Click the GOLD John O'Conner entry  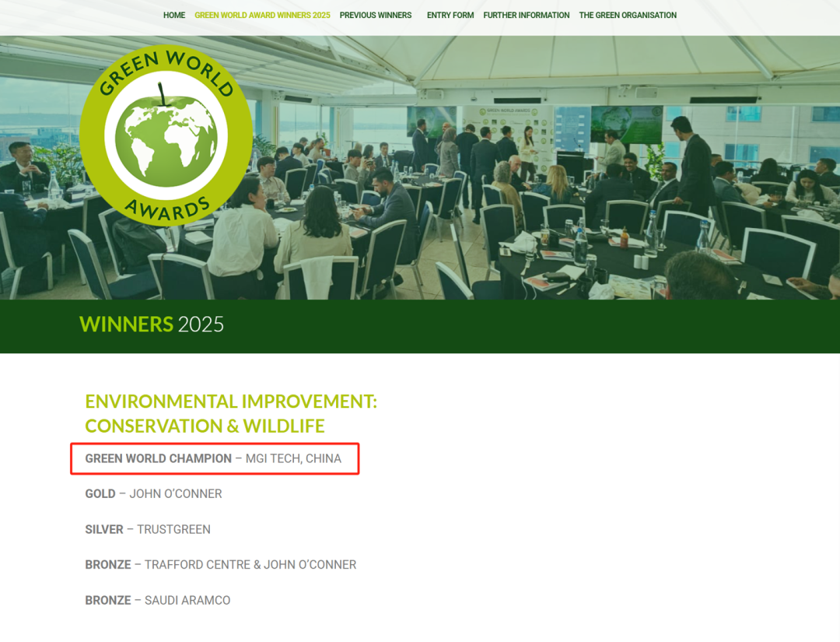pyautogui.click(x=153, y=494)
